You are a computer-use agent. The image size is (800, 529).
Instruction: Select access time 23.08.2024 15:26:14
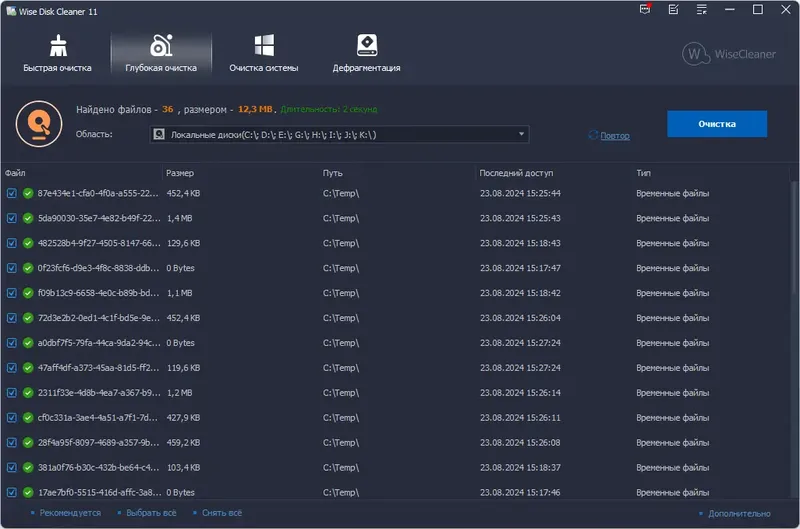click(x=520, y=393)
